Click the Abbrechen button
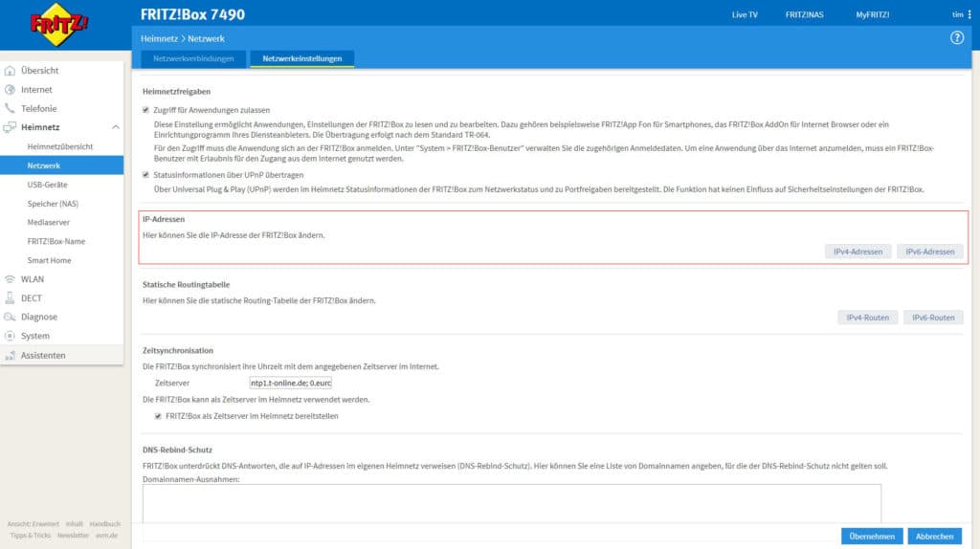 (x=934, y=536)
